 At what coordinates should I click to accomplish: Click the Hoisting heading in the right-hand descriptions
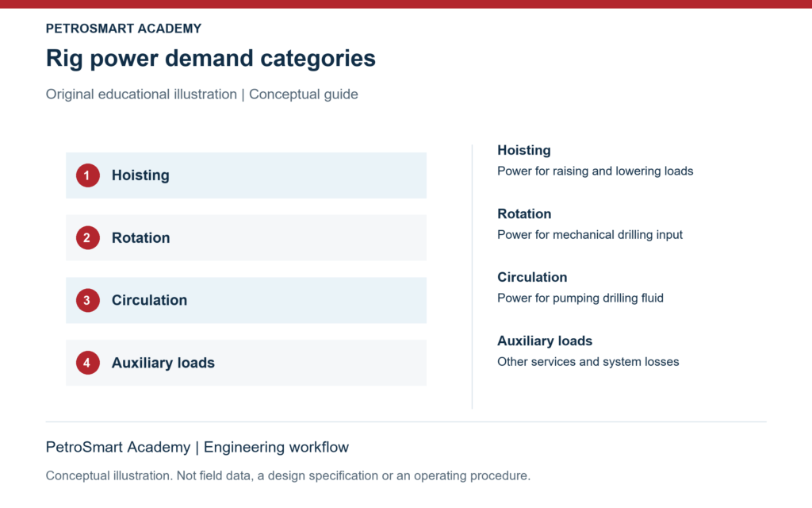524,150
